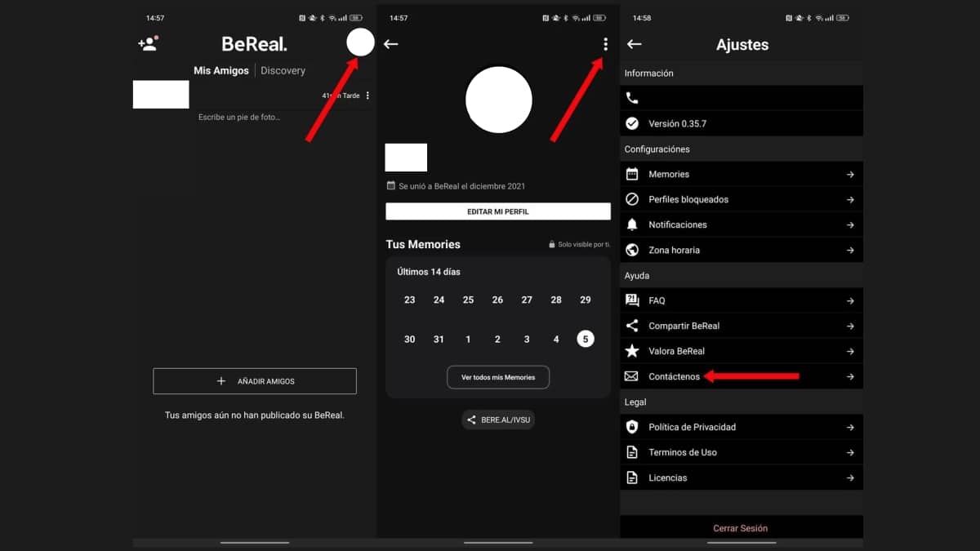Viewport: 980px width, 551px height.
Task: Tap the Valora BeReal star icon
Action: [632, 351]
